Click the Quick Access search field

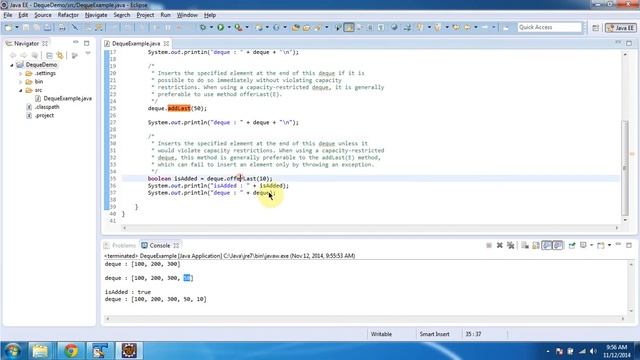pyautogui.click(x=549, y=27)
